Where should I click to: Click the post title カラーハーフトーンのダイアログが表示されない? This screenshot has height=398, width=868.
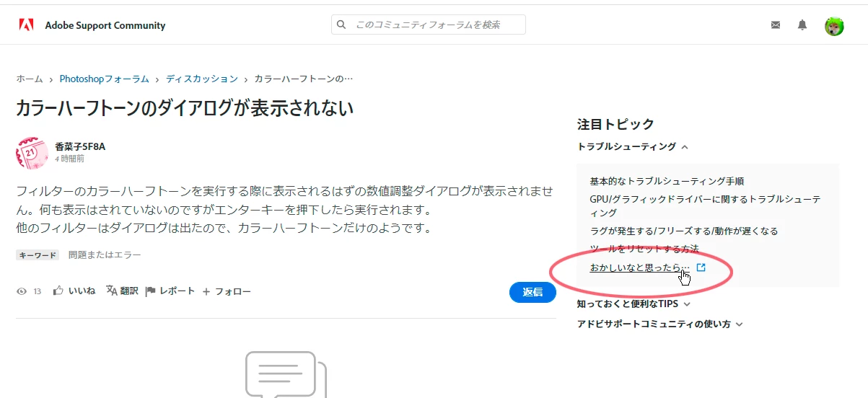coord(185,108)
